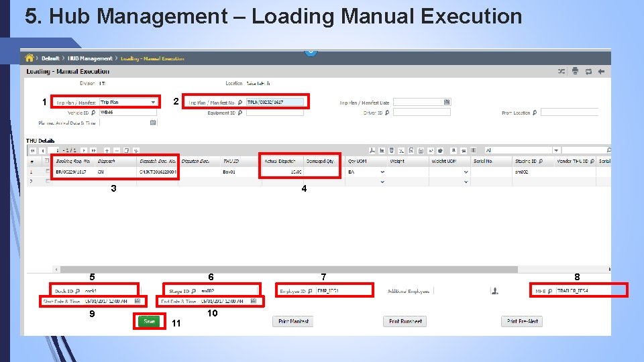This screenshot has width=644, height=362.
Task: Go to the previous page of the THU grid
Action: coord(42,151)
